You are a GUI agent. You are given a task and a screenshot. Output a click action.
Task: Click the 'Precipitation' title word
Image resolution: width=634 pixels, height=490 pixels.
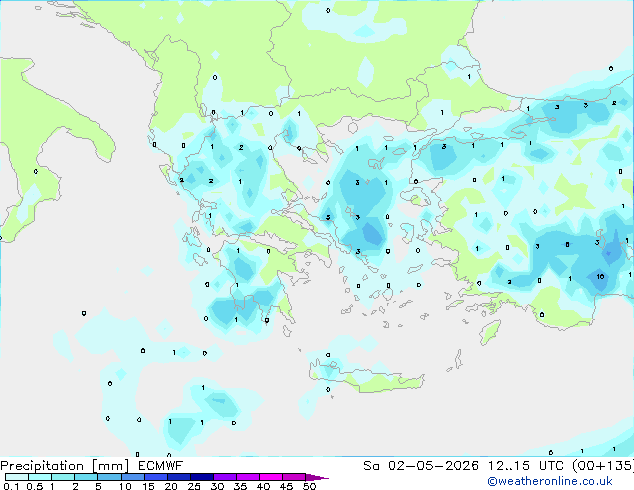42,466
